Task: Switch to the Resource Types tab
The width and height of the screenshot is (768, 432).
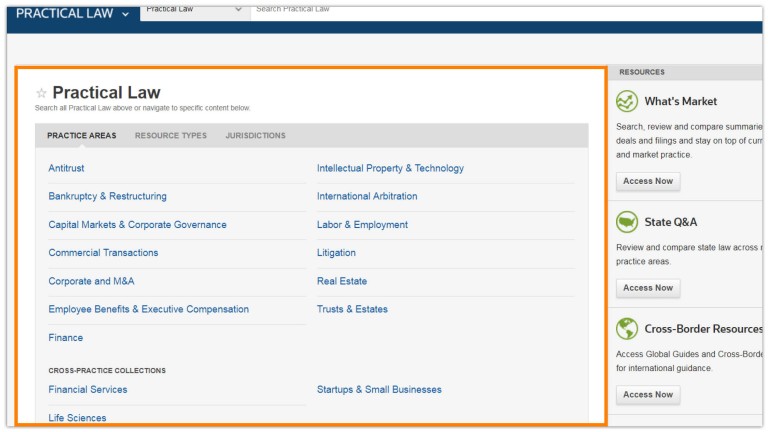Action: (170, 136)
